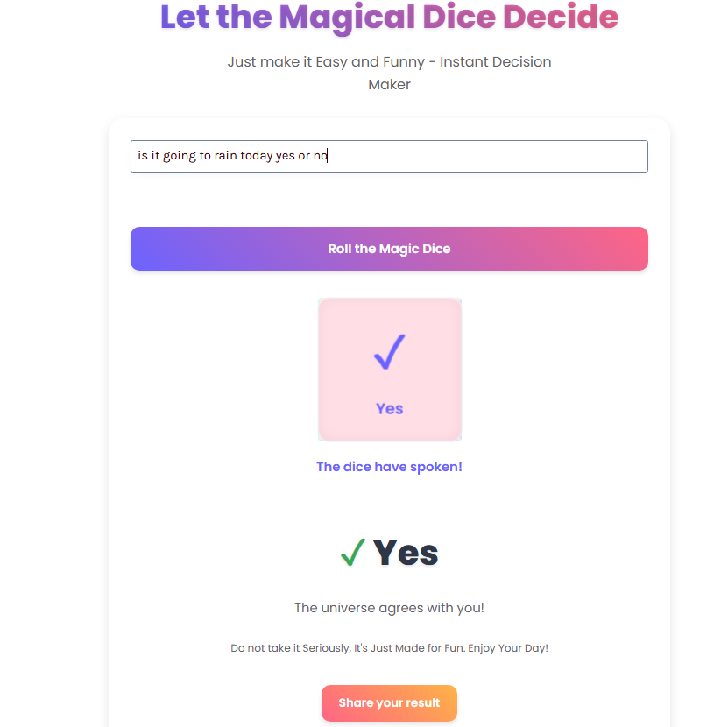Click the Share your result button

pyautogui.click(x=389, y=702)
